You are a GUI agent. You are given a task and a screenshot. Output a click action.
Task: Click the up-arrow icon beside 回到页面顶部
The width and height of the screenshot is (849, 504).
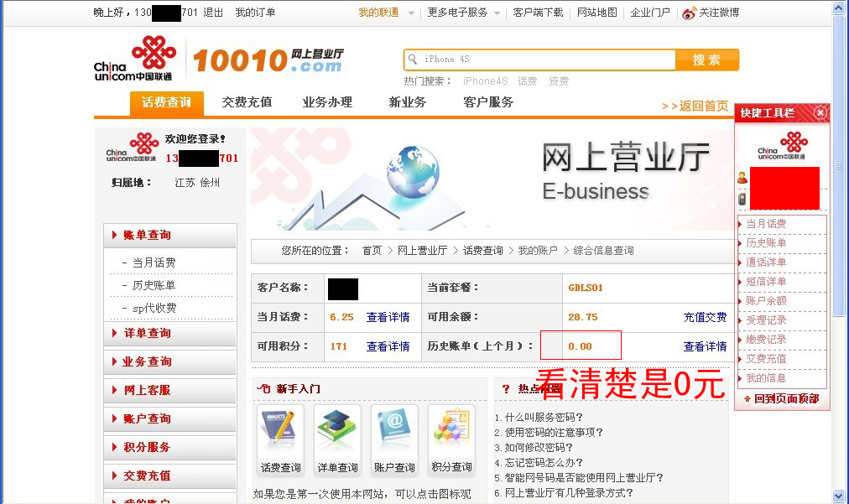coord(747,399)
